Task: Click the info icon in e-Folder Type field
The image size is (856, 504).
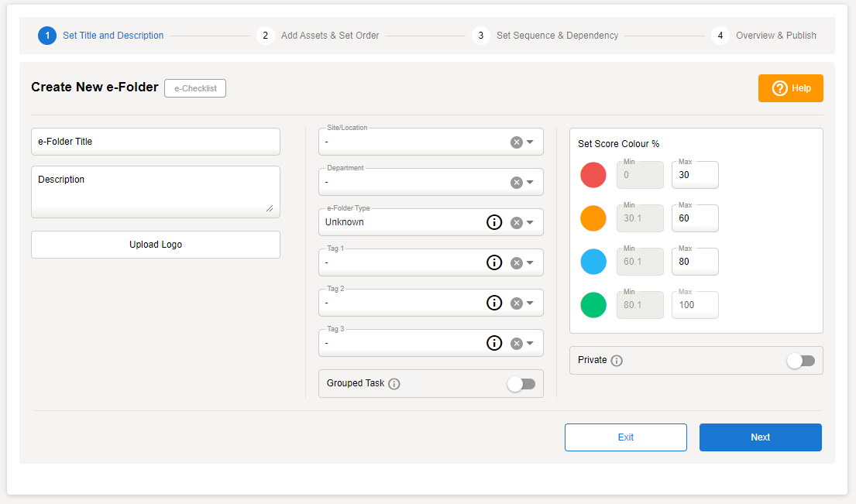Action: (494, 222)
